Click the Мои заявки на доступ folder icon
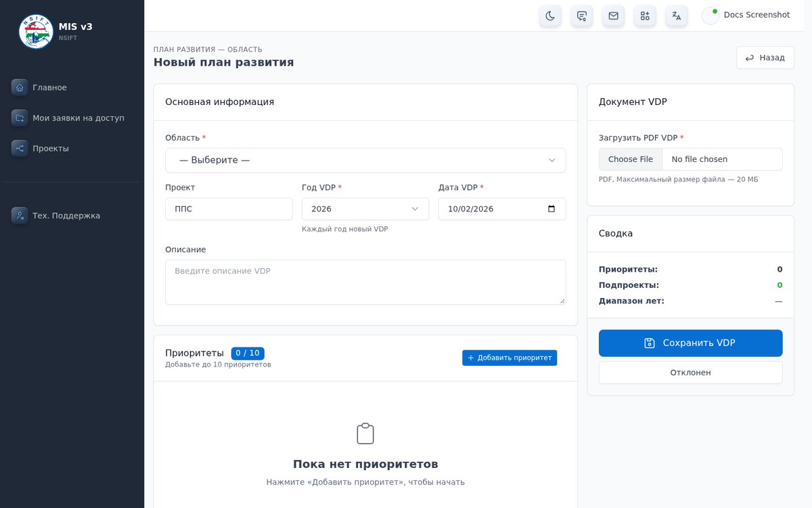 coord(20,118)
